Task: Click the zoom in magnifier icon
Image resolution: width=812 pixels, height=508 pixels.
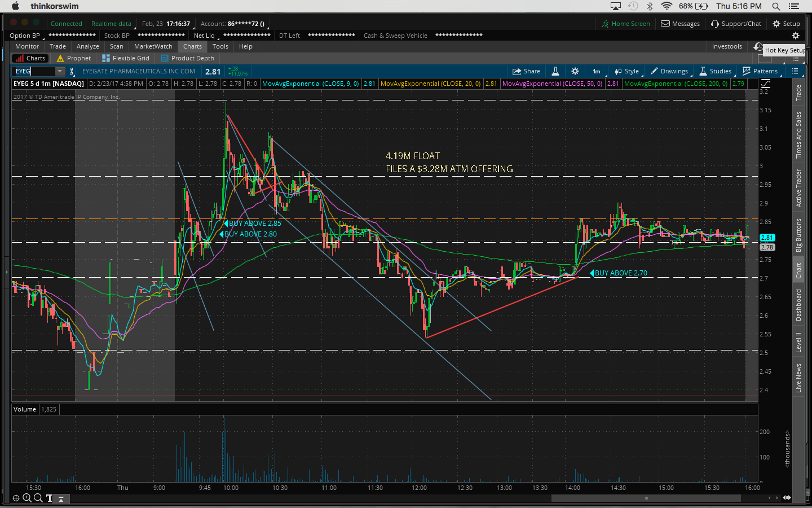Action: (x=27, y=498)
